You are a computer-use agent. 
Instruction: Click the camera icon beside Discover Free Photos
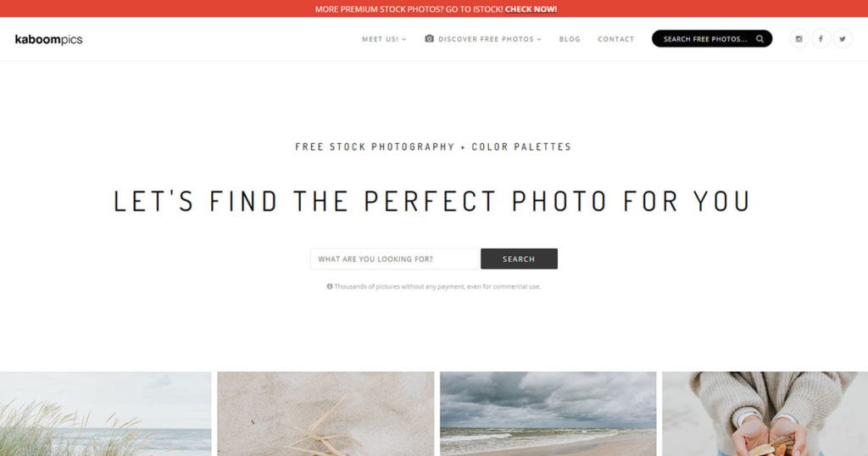(x=429, y=38)
